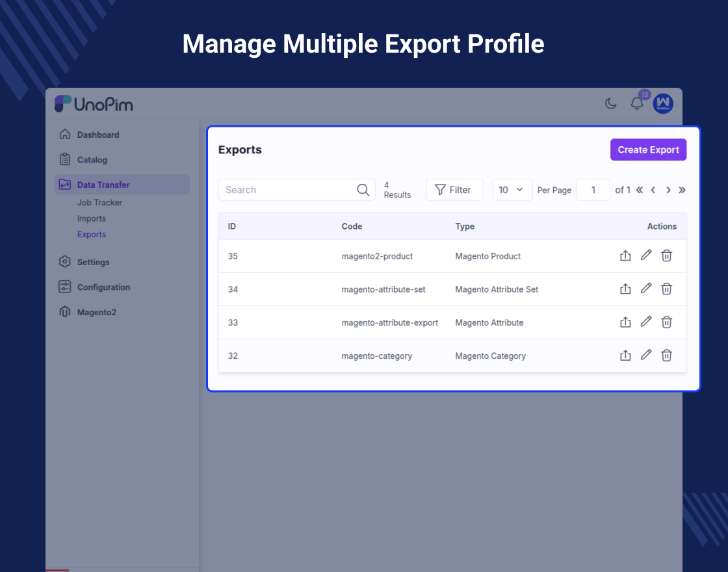Click the search magnifier icon
Screen dimensions: 728x572
(363, 190)
